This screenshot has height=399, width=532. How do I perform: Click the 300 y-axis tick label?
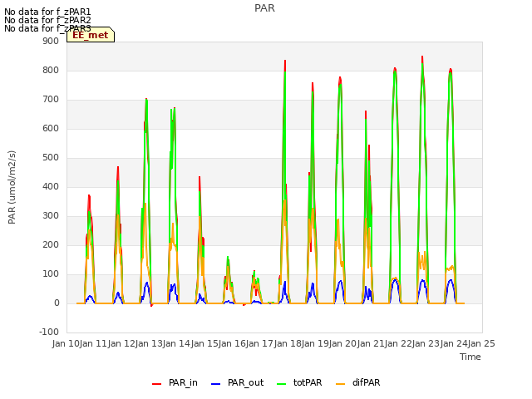pos(51,216)
